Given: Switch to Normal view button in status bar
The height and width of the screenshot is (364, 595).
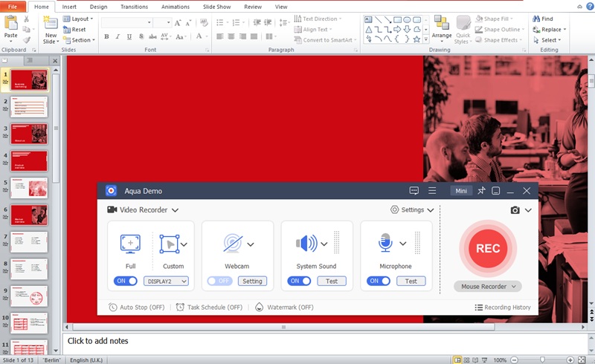Looking at the screenshot, I should (457, 360).
